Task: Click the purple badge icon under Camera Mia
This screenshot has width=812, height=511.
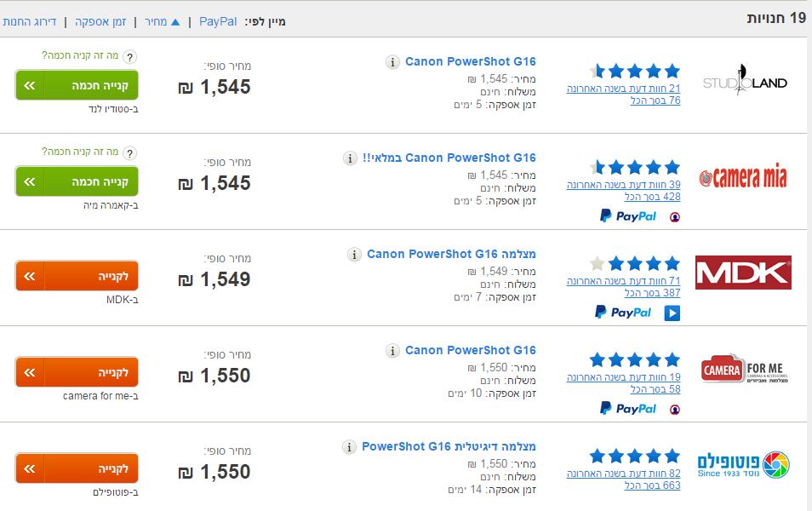Action: tap(675, 217)
